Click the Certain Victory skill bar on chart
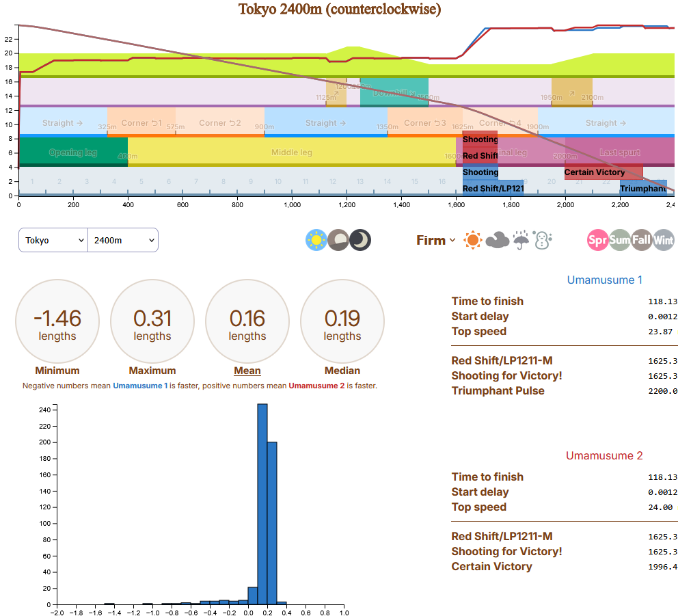The width and height of the screenshot is (678, 616). point(604,172)
